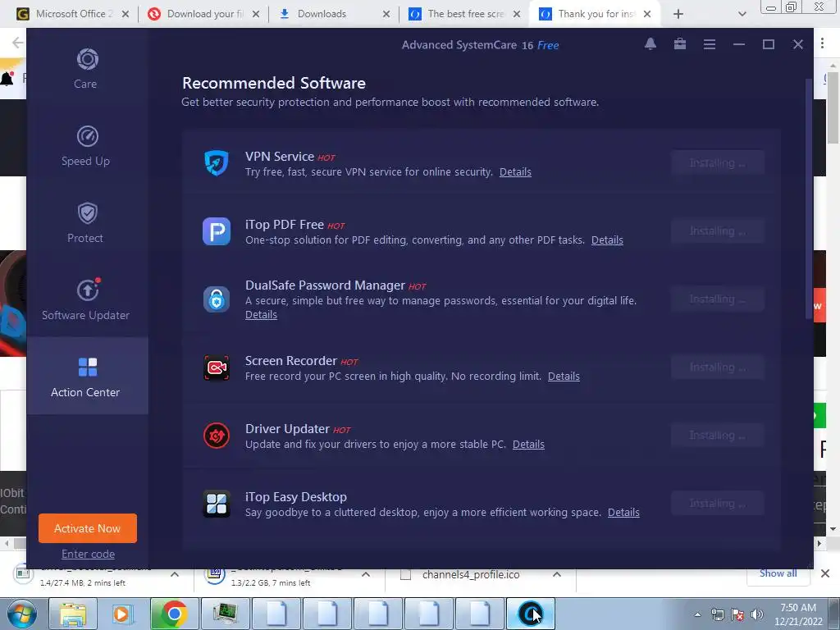Image resolution: width=840 pixels, height=630 pixels.
Task: Click Screen Recorder Installing button
Action: click(x=717, y=367)
